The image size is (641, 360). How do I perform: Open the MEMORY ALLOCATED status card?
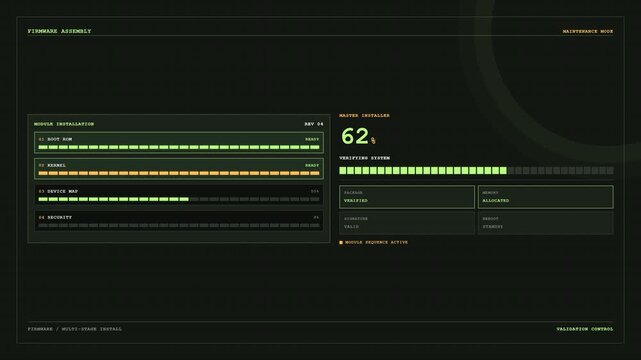click(546, 197)
